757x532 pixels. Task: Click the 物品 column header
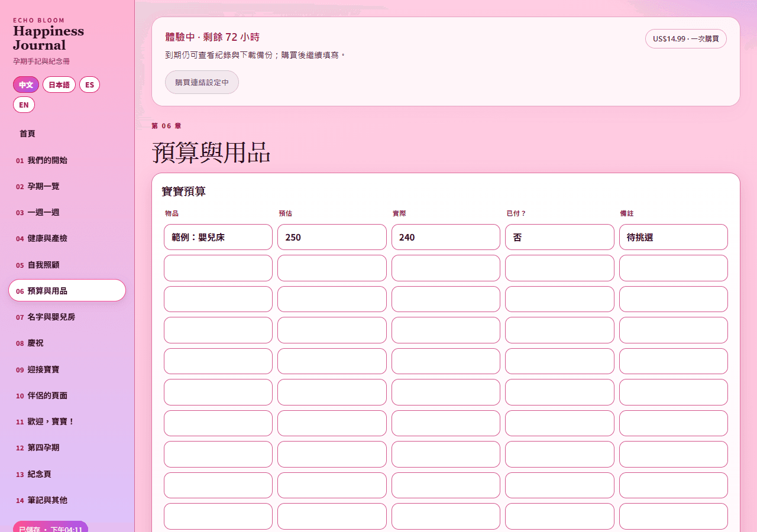(172, 213)
